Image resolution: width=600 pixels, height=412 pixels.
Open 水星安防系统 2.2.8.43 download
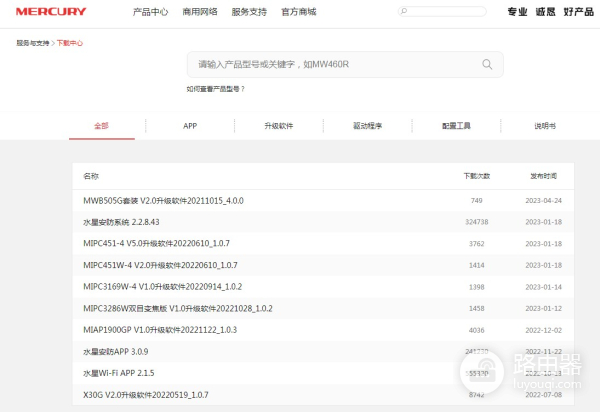[121, 222]
